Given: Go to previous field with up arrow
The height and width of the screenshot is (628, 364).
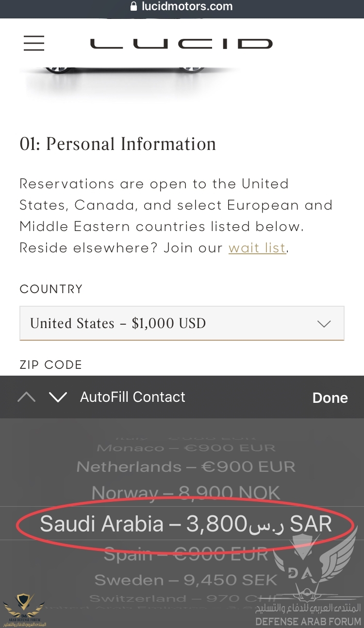Looking at the screenshot, I should [x=26, y=397].
